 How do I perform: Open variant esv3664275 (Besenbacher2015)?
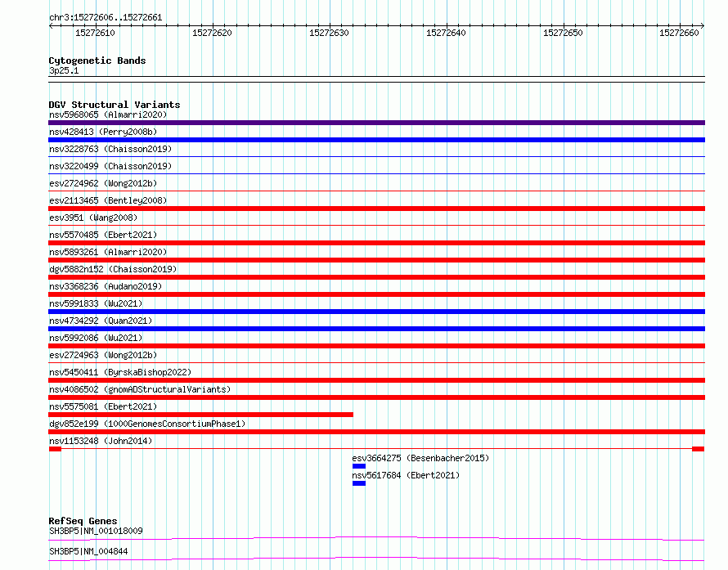point(420,458)
